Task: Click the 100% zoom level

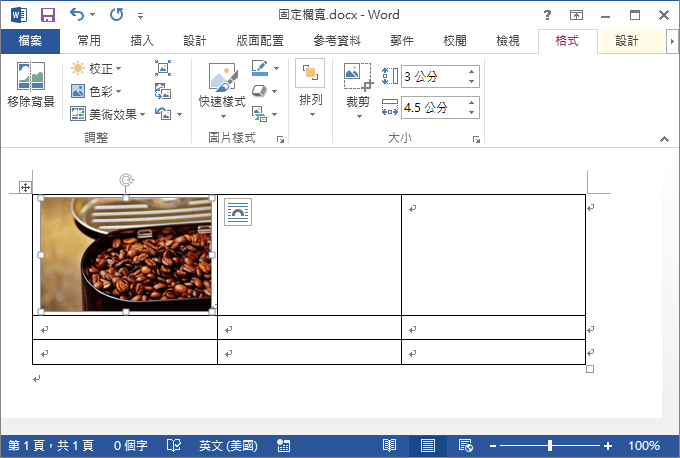Action: tap(644, 445)
